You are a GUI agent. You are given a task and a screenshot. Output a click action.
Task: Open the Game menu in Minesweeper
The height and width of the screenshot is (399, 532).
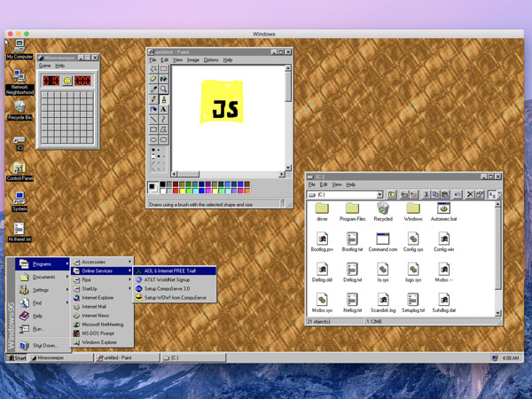44,66
